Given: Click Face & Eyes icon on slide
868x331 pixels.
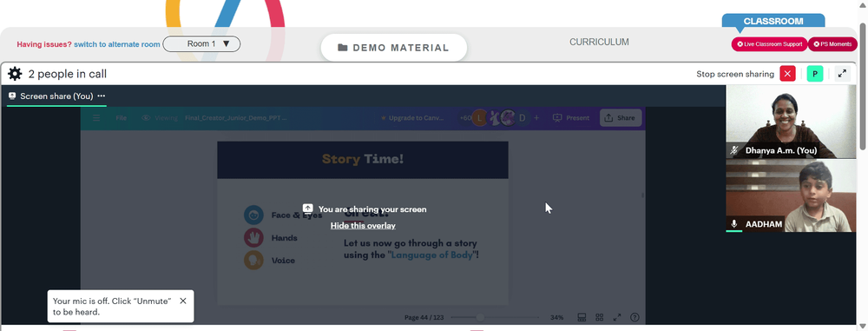Looking at the screenshot, I should [253, 215].
